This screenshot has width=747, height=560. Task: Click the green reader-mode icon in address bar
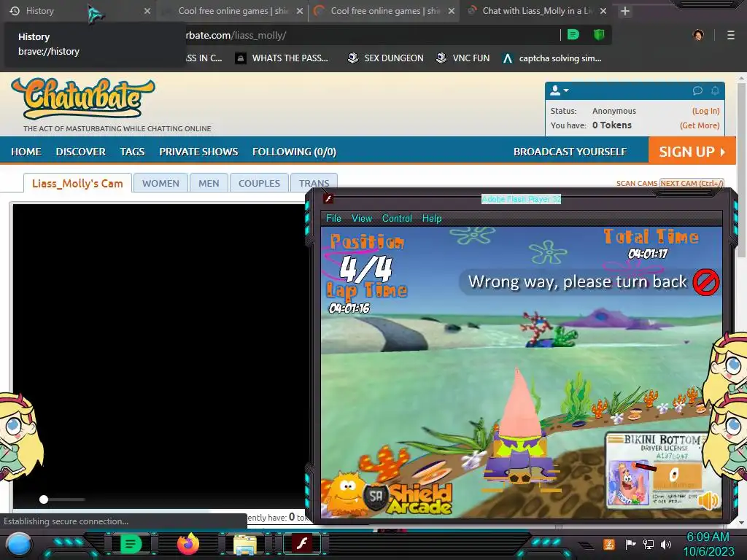pyautogui.click(x=573, y=35)
